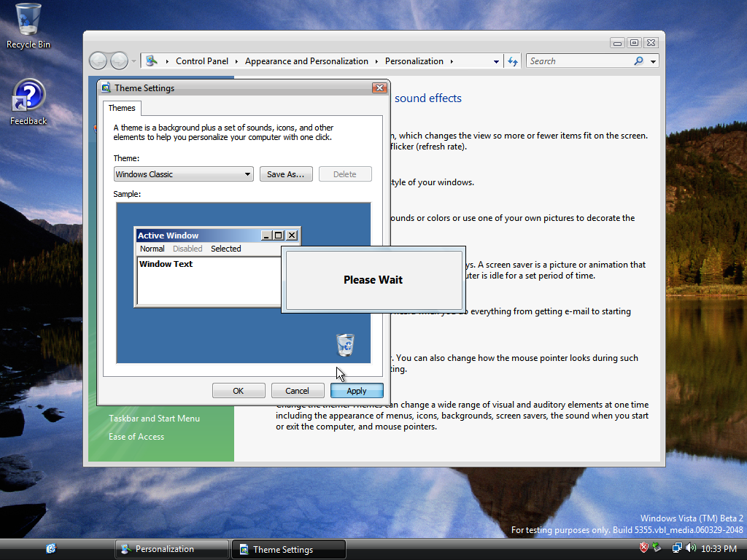The image size is (747, 560).
Task: Click the Save As... button
Action: pyautogui.click(x=286, y=174)
